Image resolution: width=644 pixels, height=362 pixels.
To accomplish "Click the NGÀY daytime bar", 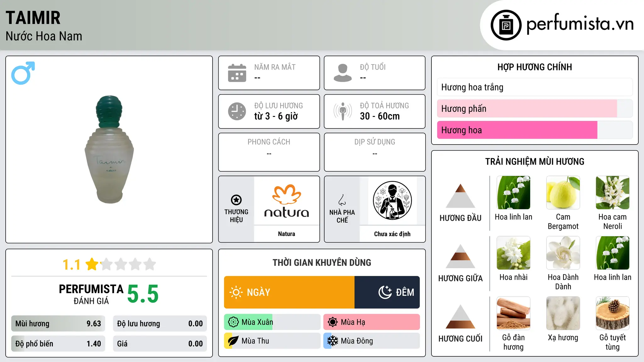I will tap(289, 292).
